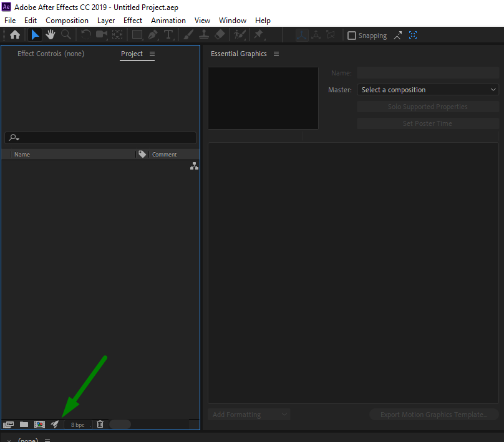Open the timeline (none) panel menu
The width and height of the screenshot is (504, 442).
pyautogui.click(x=47, y=440)
